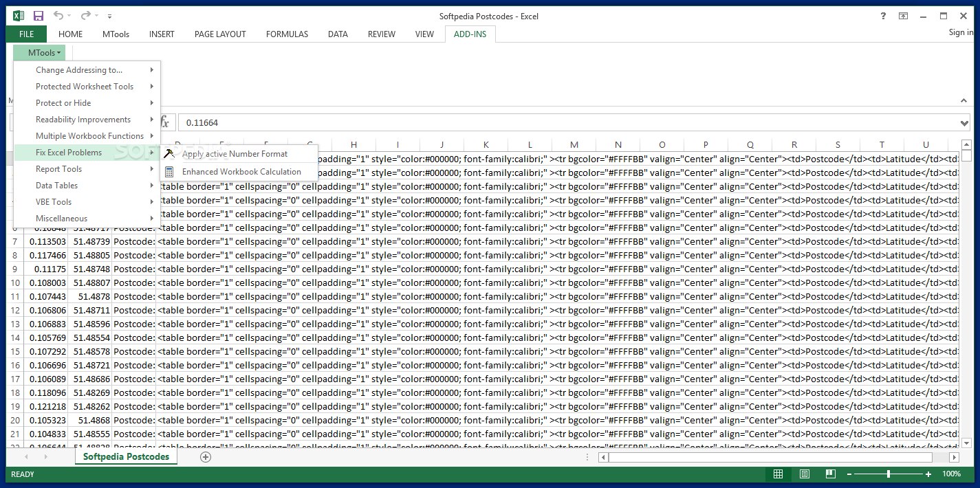Open the FILE tab
Screen dimensions: 980x488
[x=27, y=34]
